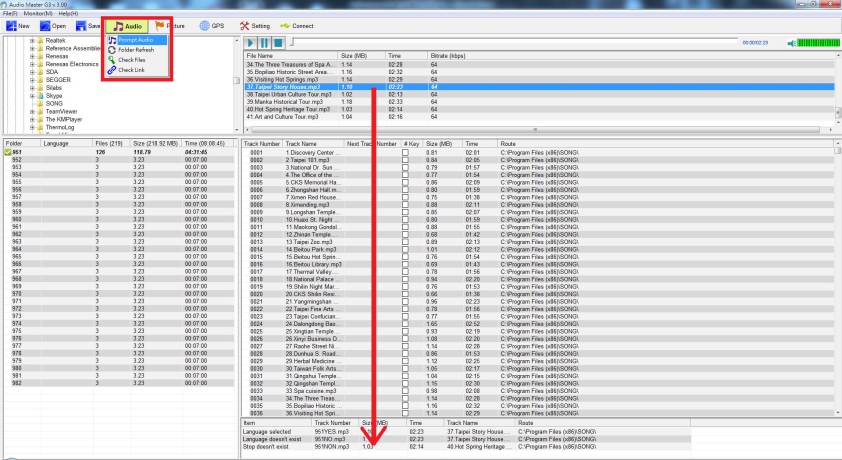The width and height of the screenshot is (842, 460).
Task: Expand the Renesas Electronics folder node
Action: 32,64
